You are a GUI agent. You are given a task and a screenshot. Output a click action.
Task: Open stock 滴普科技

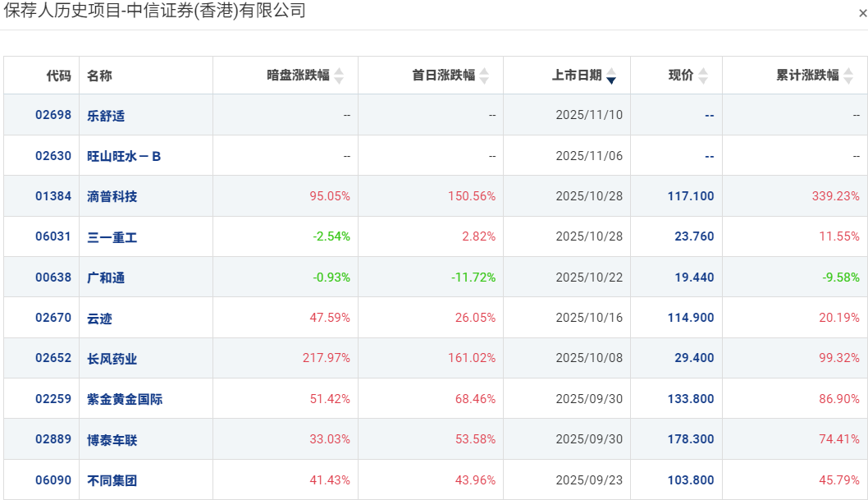tap(112, 196)
